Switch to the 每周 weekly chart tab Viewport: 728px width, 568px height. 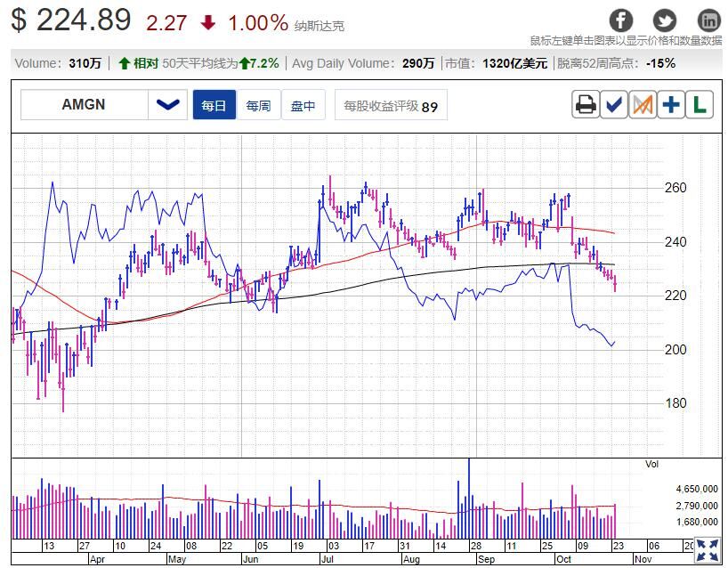258,105
